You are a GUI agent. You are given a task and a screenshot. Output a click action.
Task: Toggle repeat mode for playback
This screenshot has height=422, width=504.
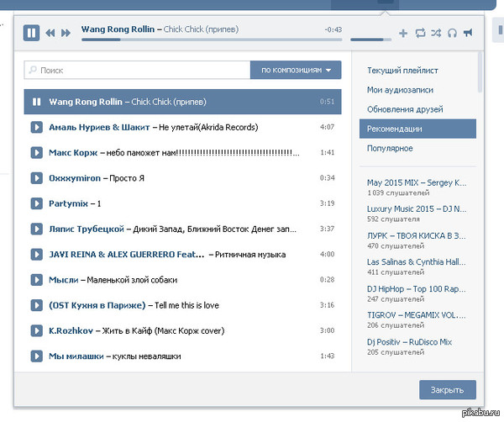click(x=419, y=34)
